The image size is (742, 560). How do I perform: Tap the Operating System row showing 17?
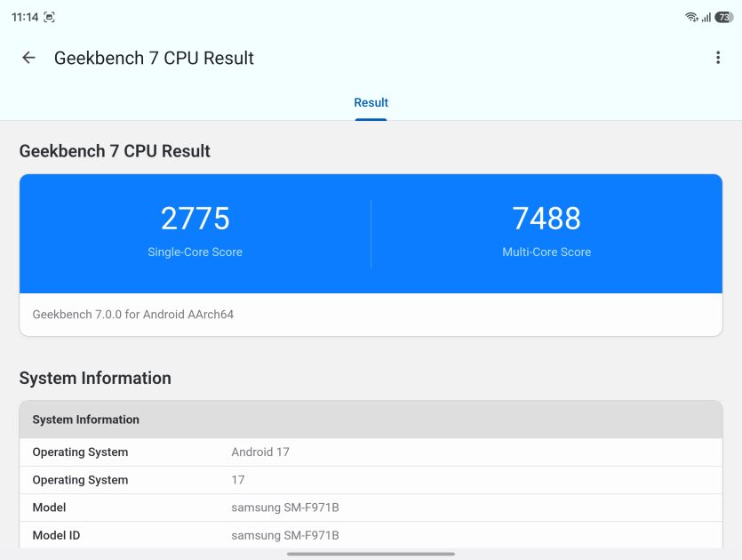click(371, 480)
